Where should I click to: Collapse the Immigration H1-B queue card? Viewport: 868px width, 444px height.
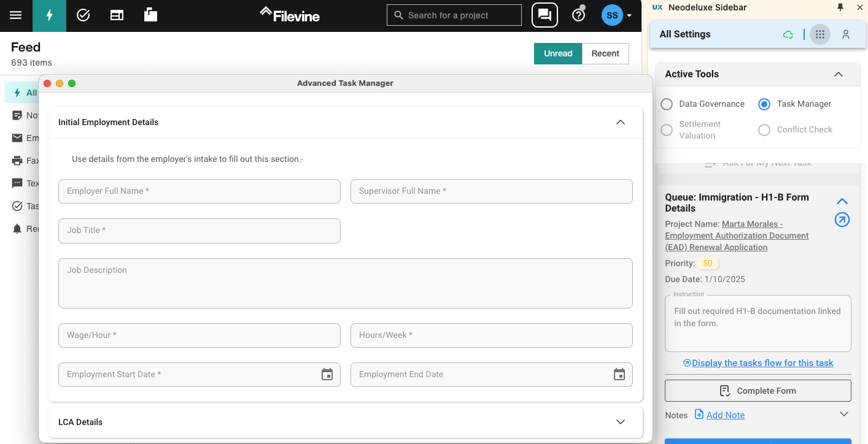point(842,201)
